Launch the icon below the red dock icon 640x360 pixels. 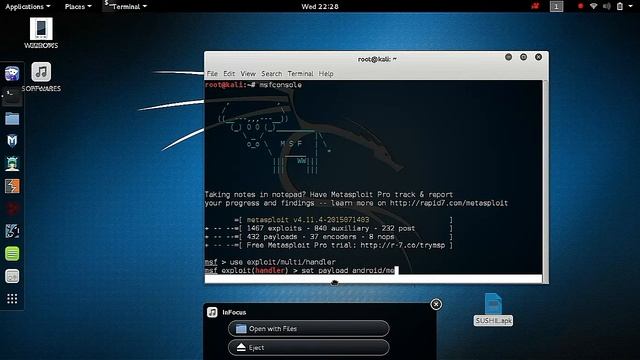12,231
